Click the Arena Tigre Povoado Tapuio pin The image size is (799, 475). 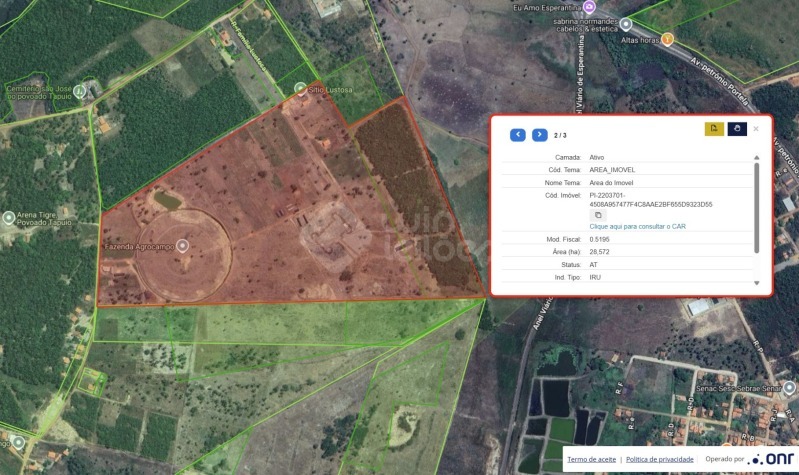coord(8,218)
